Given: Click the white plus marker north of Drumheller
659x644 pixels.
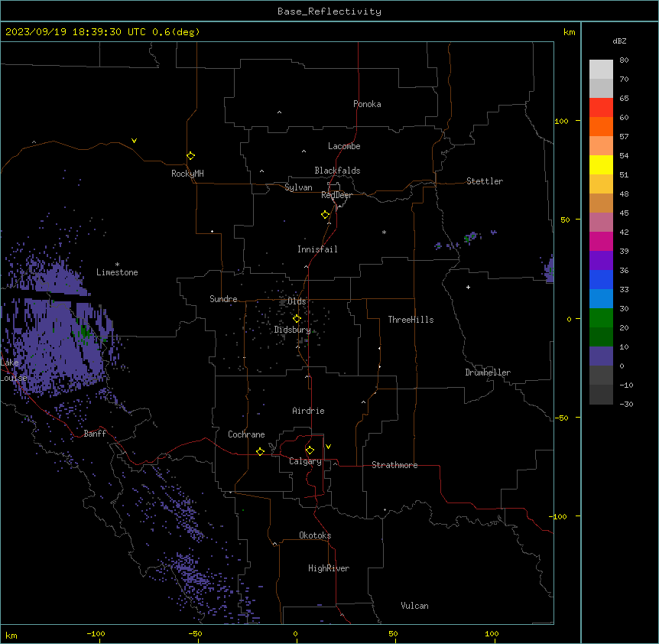Looking at the screenshot, I should [x=468, y=287].
